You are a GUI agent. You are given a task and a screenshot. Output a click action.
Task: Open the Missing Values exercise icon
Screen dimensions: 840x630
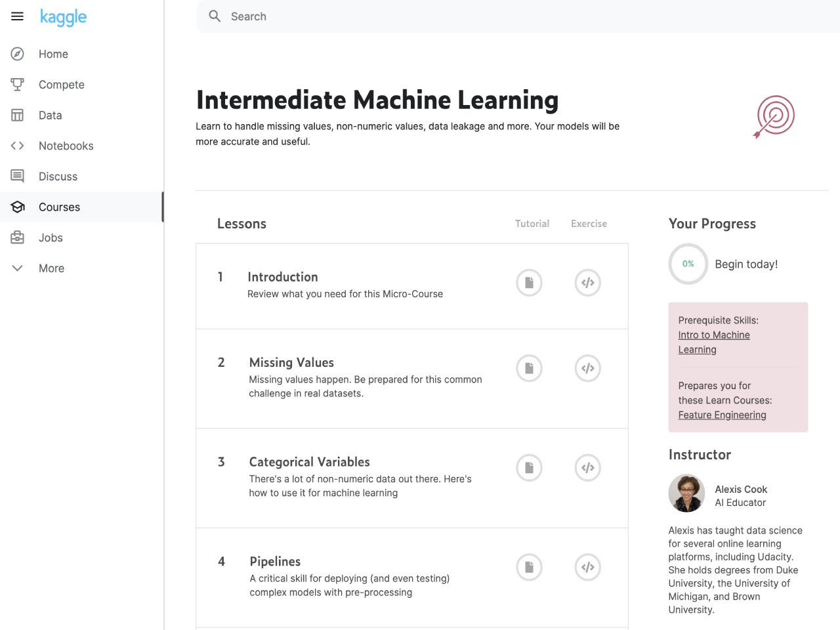pos(588,368)
